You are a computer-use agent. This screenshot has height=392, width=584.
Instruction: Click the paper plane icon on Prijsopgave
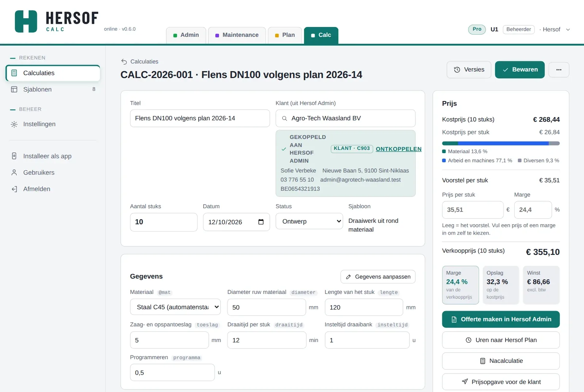pyautogui.click(x=465, y=382)
